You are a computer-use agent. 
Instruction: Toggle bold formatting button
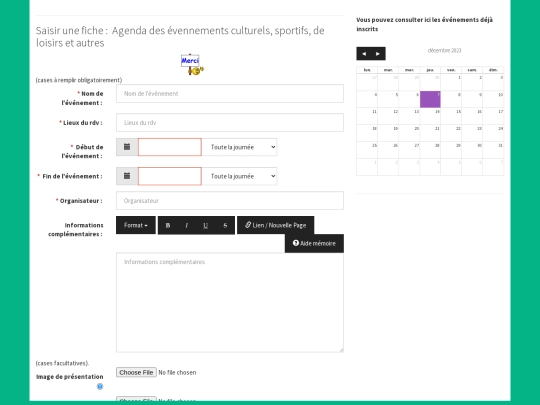[168, 225]
